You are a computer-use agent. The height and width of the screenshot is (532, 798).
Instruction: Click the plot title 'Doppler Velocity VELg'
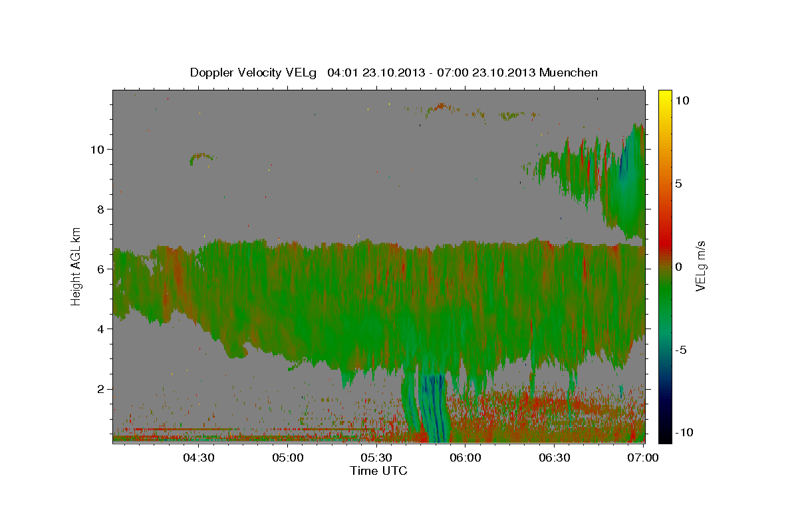255,72
